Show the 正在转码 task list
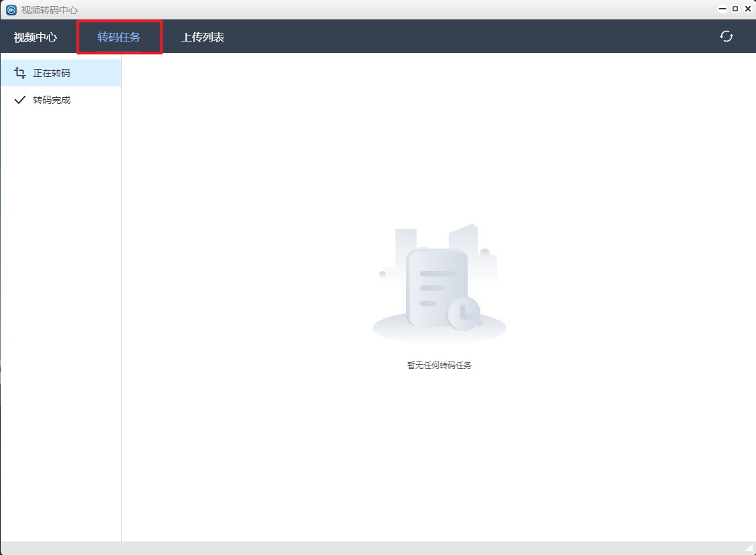The height and width of the screenshot is (555, 756). (x=52, y=73)
